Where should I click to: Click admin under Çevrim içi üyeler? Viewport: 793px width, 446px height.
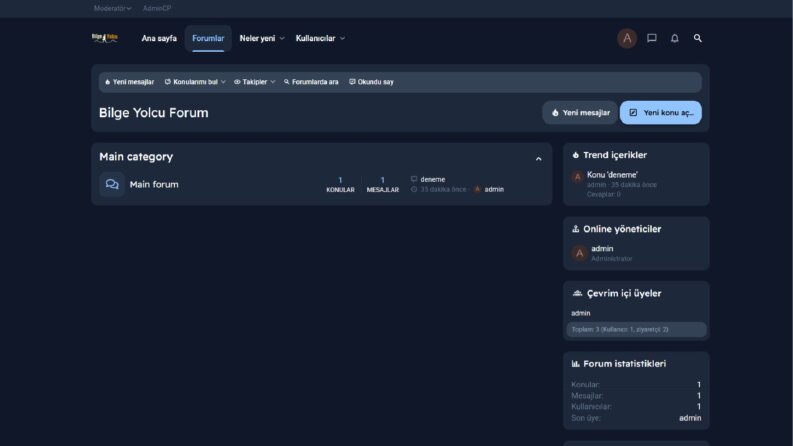[581, 314]
